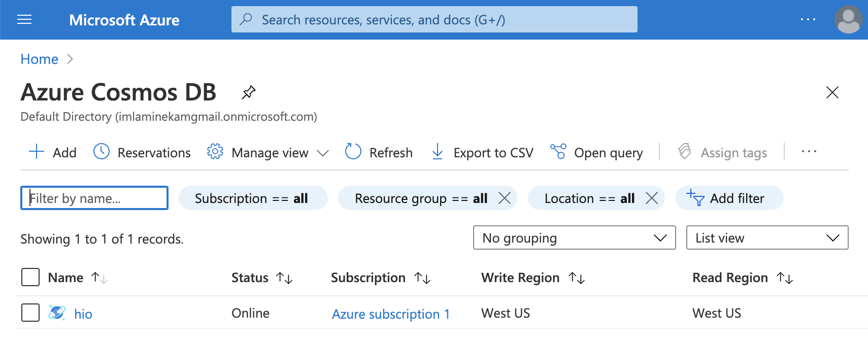
Task: Sort by Name column arrows
Action: click(x=99, y=278)
